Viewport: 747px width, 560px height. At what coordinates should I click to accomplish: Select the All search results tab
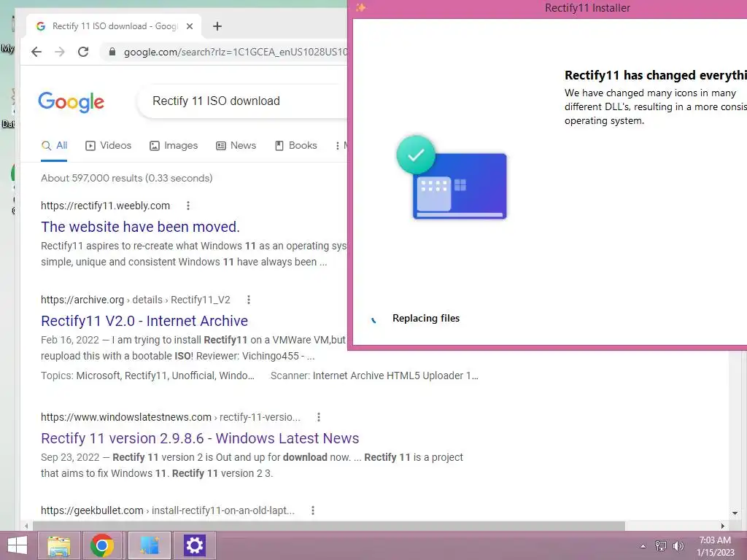54,146
